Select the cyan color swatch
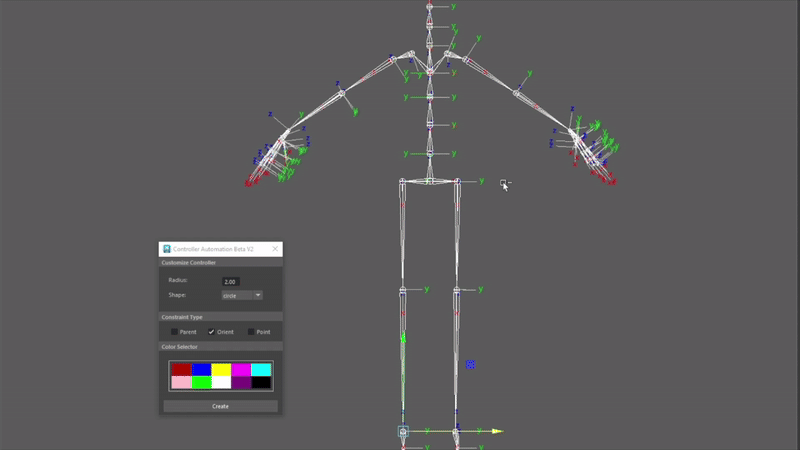Image resolution: width=800 pixels, height=450 pixels. click(x=261, y=369)
